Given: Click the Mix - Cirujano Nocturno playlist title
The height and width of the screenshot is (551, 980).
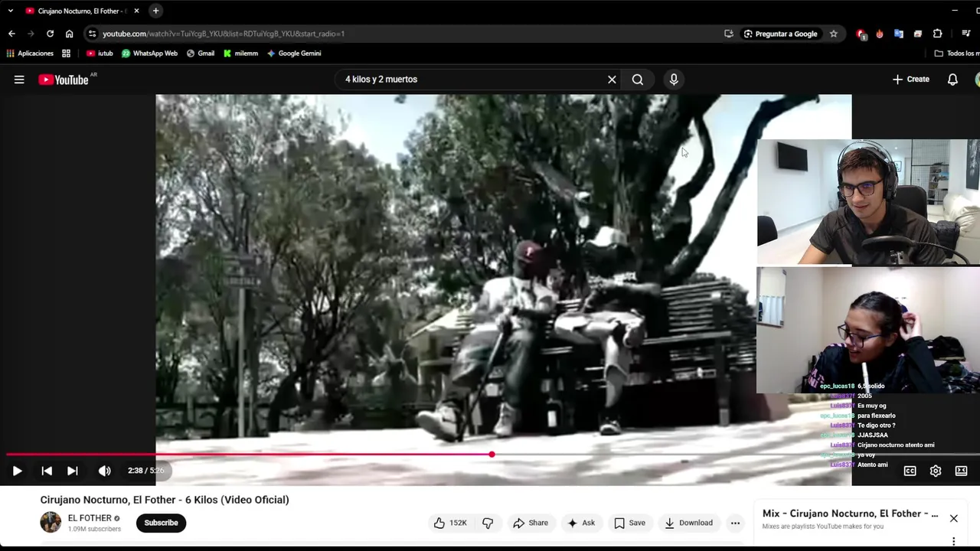Looking at the screenshot, I should (850, 514).
